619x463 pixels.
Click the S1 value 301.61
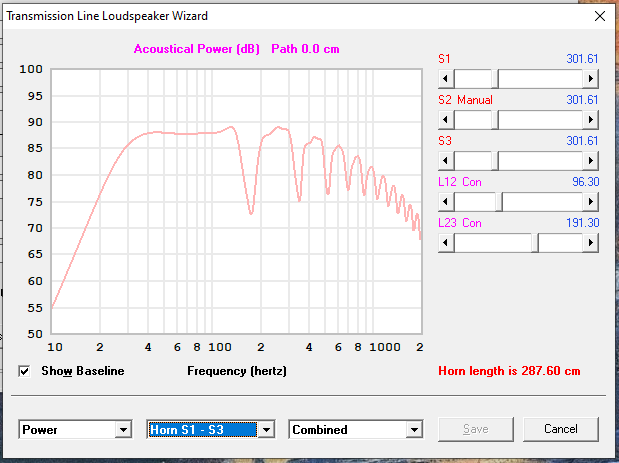582,59
